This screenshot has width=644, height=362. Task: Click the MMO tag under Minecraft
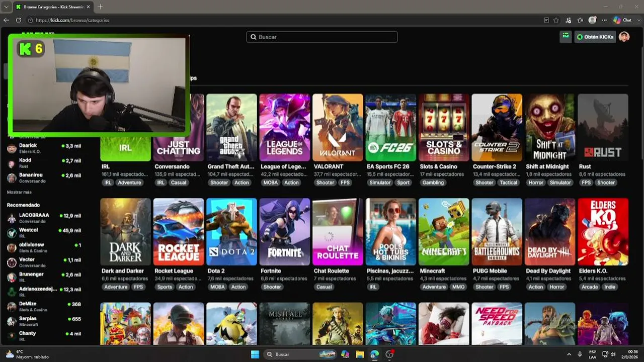(458, 287)
